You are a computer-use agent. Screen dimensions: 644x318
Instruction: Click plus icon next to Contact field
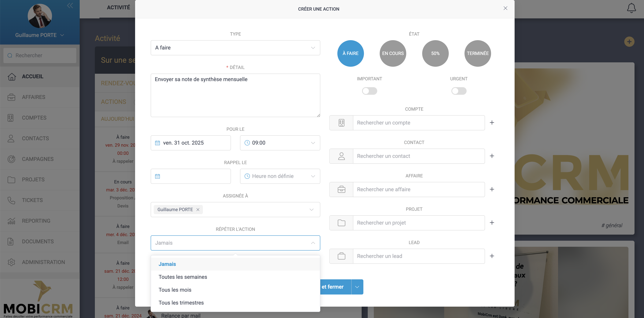[492, 156]
